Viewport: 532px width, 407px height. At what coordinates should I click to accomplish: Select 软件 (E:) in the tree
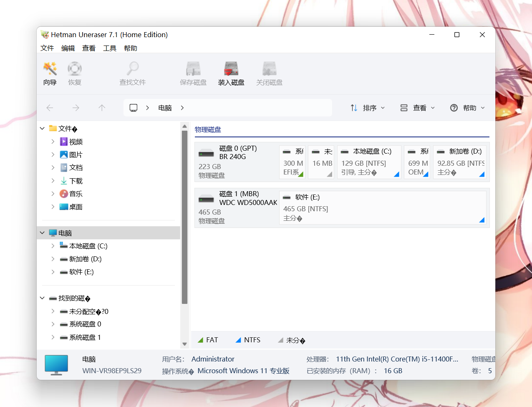click(x=77, y=272)
